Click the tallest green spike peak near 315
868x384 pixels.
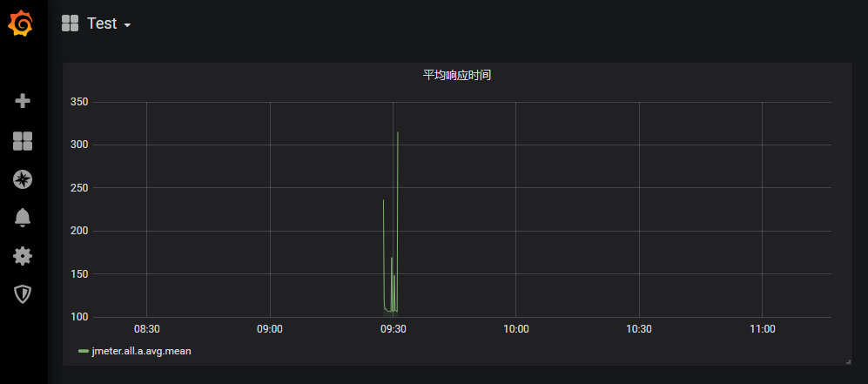(398, 132)
